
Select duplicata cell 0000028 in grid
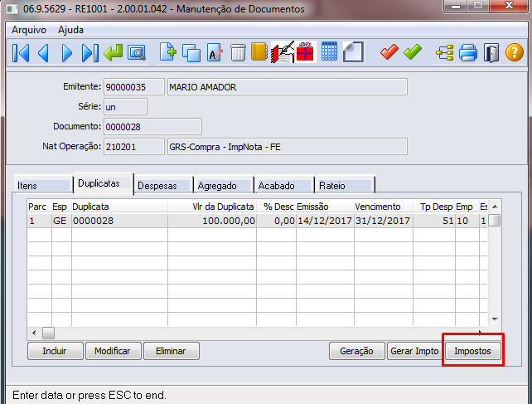click(119, 221)
